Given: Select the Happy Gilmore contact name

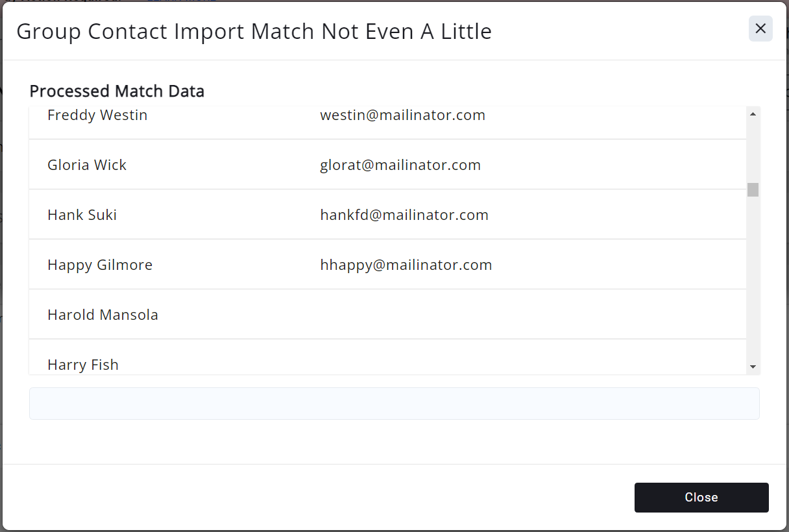Looking at the screenshot, I should 100,265.
